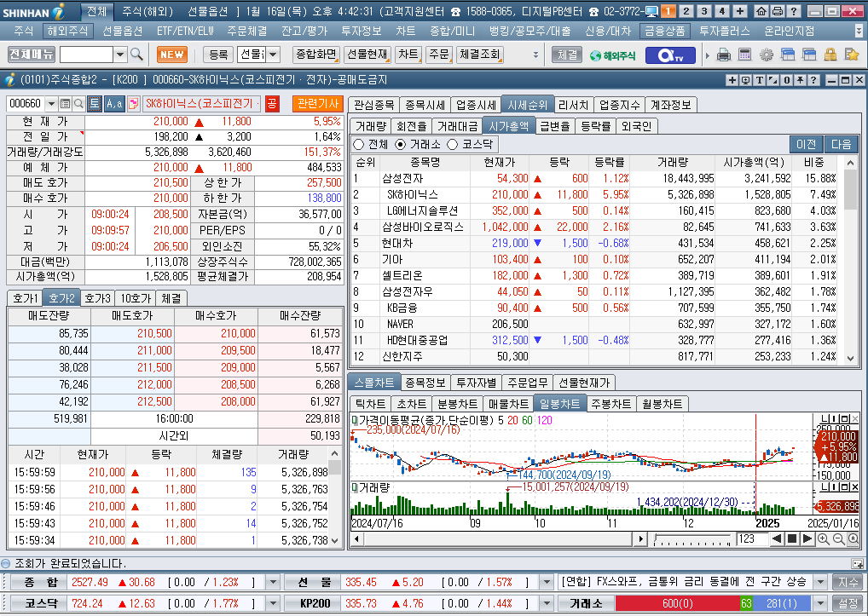Click the favorites star icon in toolbar
Image resolution: width=868 pixels, height=616 pixels.
click(x=852, y=55)
